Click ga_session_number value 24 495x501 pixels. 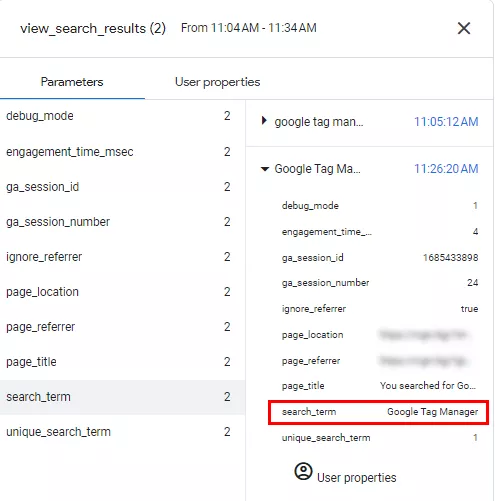pos(473,283)
